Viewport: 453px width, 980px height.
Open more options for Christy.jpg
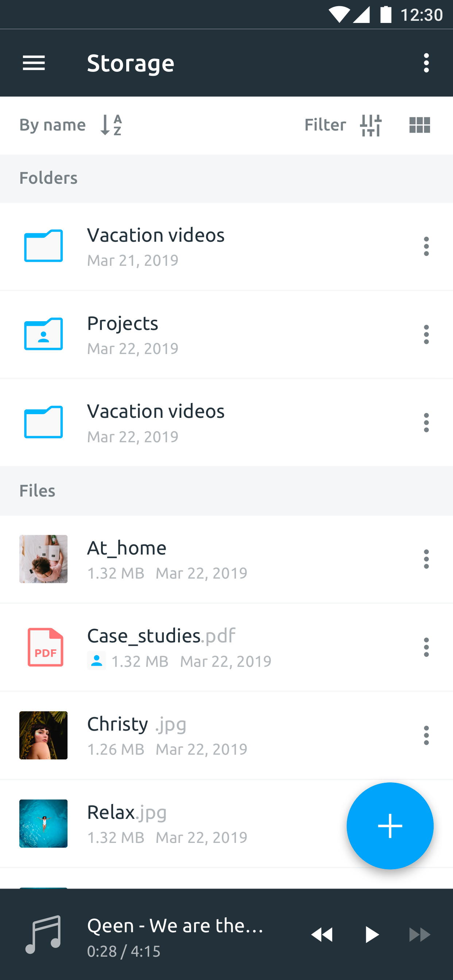tap(426, 735)
